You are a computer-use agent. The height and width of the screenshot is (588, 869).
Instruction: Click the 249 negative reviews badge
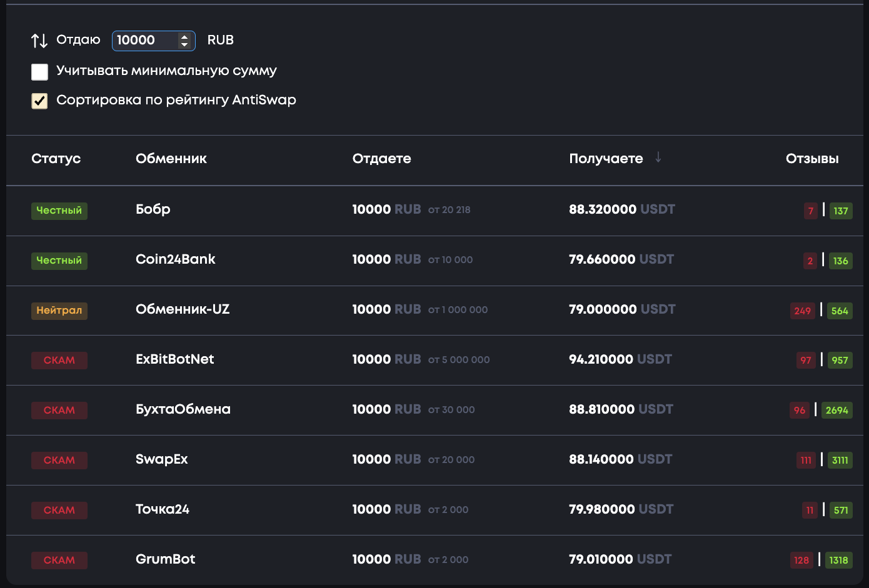coord(803,311)
